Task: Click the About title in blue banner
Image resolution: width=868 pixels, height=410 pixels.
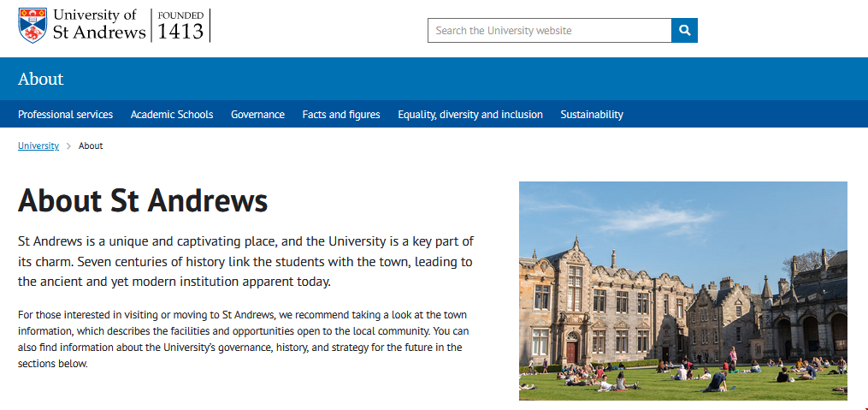Action: click(x=41, y=80)
